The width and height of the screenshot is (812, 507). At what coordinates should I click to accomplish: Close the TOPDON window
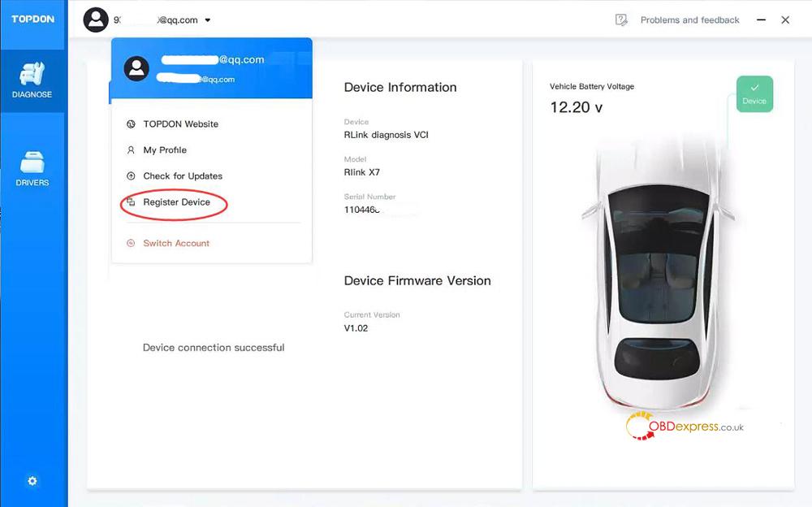(785, 19)
